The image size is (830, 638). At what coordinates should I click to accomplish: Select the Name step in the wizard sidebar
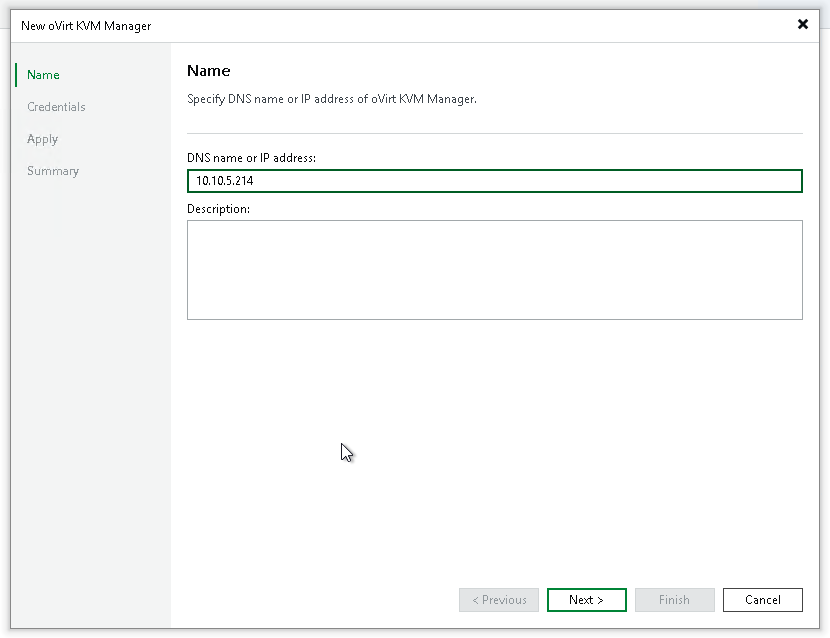pyautogui.click(x=43, y=75)
